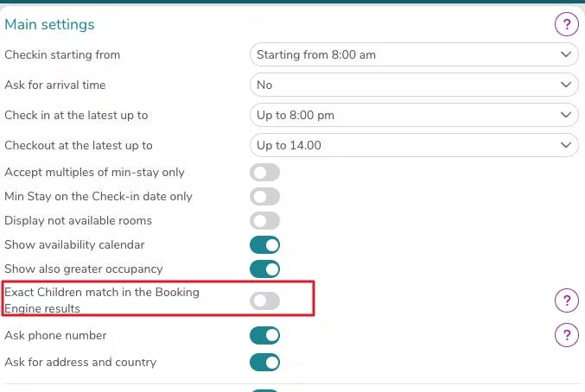Open help icon for Ask phone number
The image size is (585, 392).
(x=566, y=335)
